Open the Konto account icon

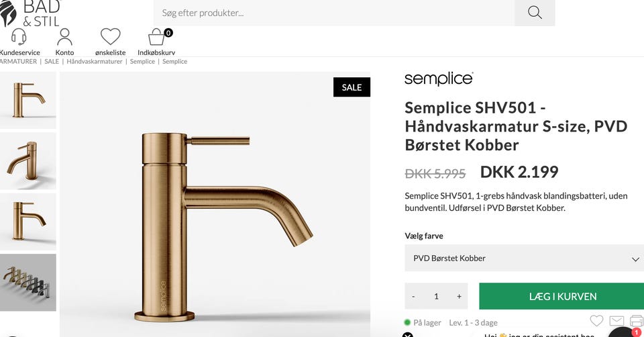64,37
